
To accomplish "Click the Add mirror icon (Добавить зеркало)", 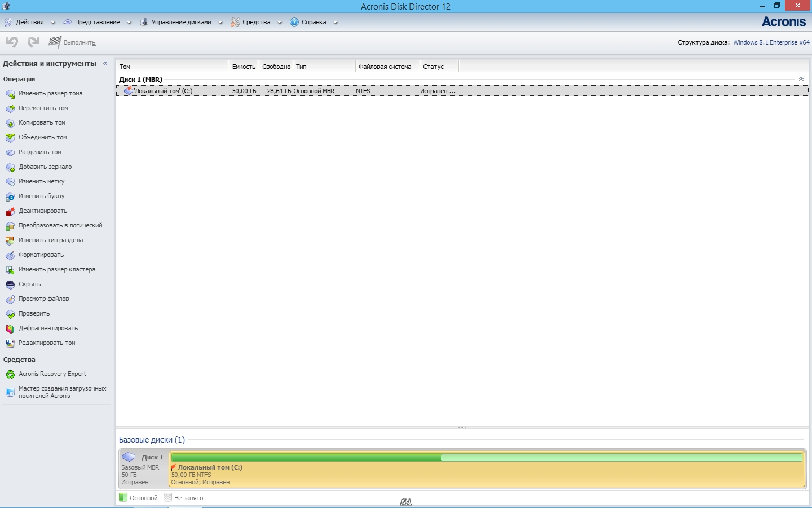I will [x=10, y=167].
